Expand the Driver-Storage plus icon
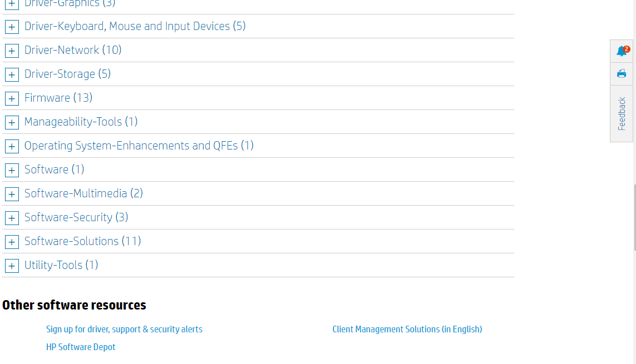Viewport: 636px width, 364px height. coord(12,74)
